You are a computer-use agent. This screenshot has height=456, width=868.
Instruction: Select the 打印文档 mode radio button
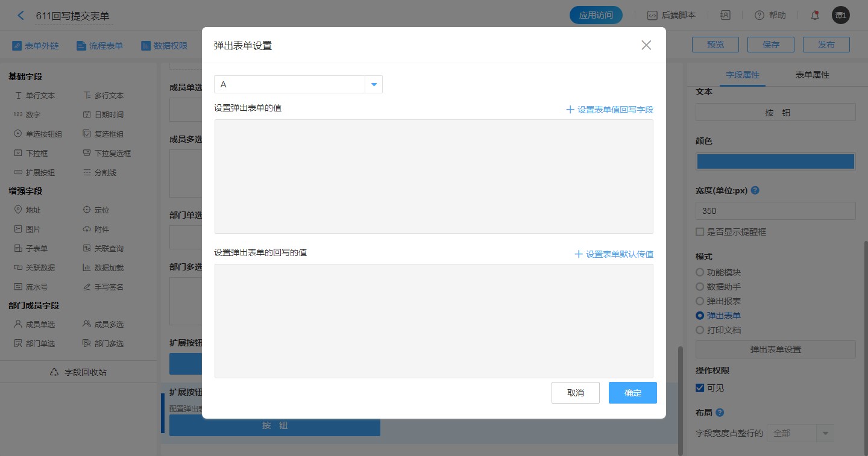700,330
